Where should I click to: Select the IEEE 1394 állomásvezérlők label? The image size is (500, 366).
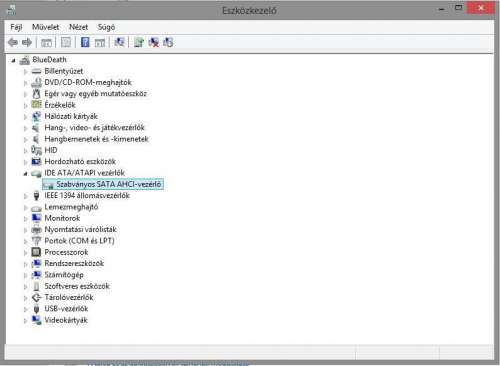pyautogui.click(x=87, y=196)
